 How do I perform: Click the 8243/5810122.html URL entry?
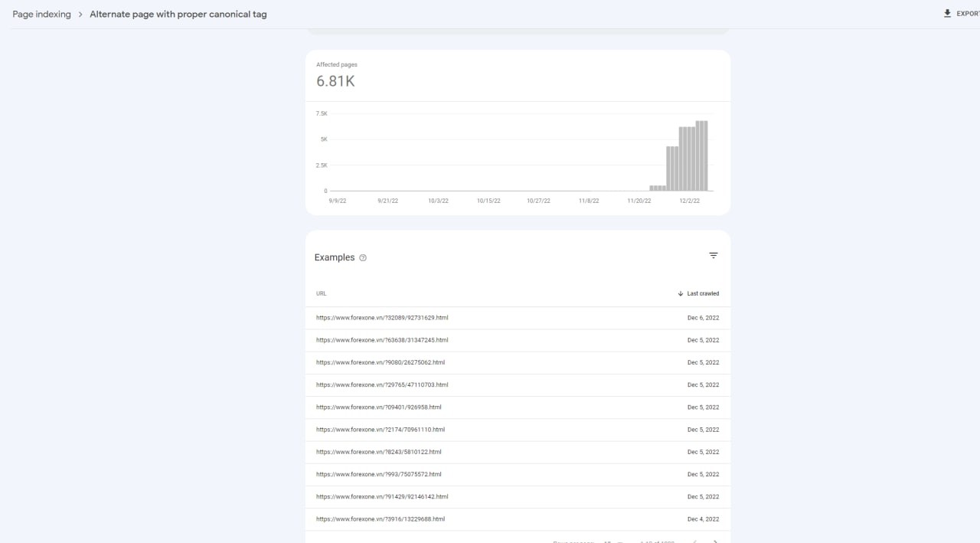[x=379, y=452]
